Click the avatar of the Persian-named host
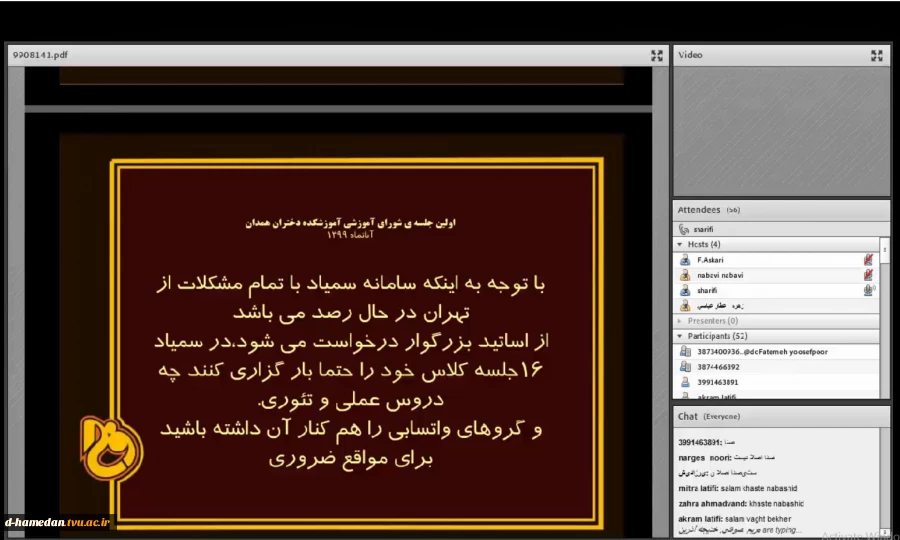The width and height of the screenshot is (900, 540). (x=685, y=306)
